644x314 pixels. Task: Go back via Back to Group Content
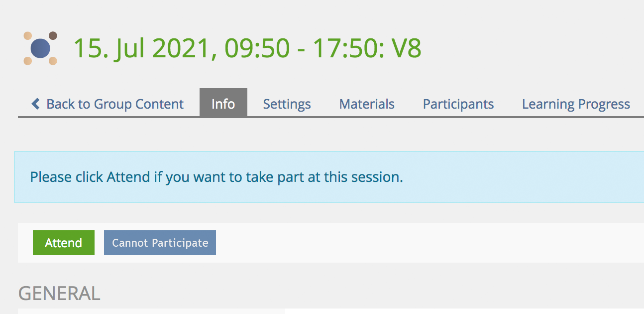tap(114, 104)
